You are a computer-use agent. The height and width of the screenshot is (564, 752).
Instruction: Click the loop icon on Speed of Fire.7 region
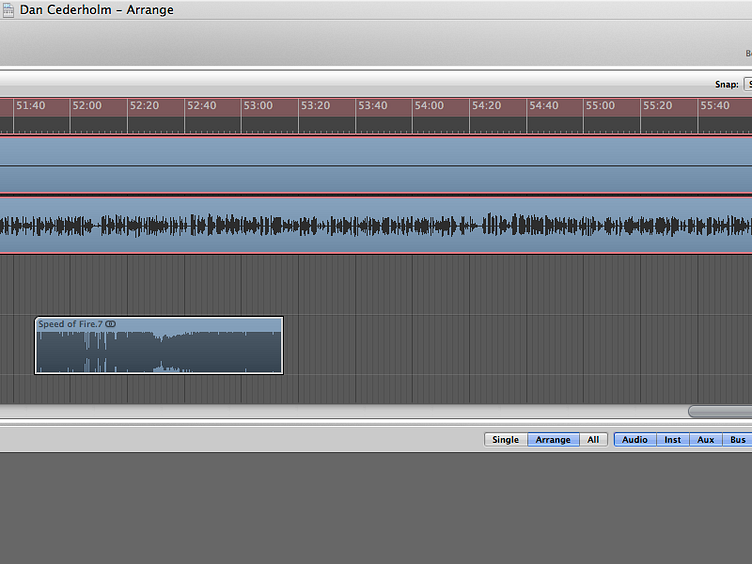click(x=111, y=324)
